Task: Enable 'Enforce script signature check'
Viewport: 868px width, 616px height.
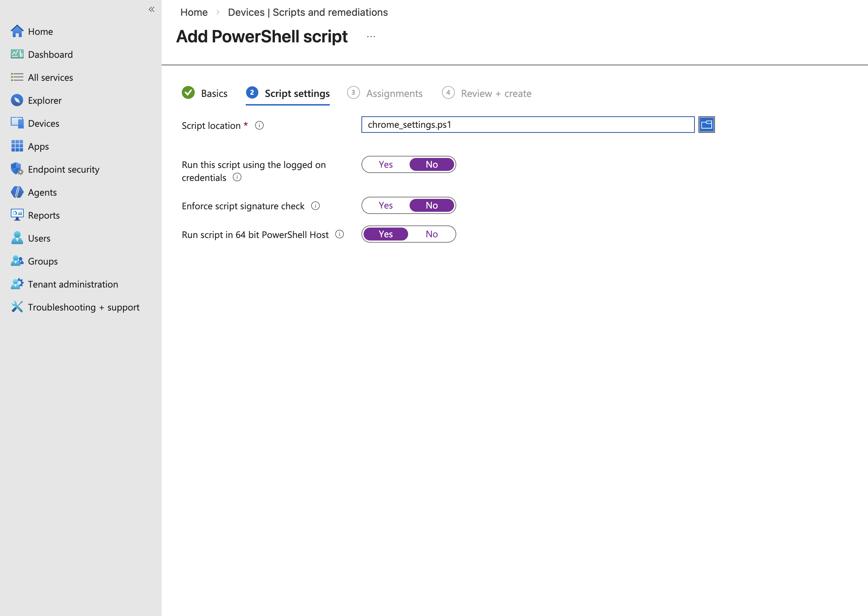Action: 385,205
